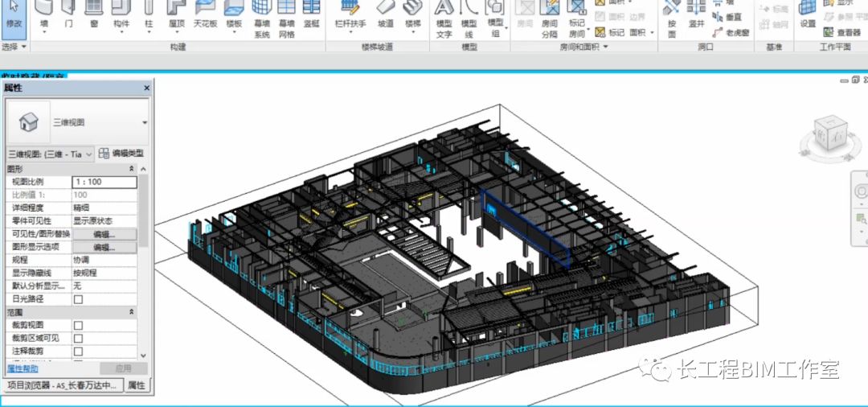
Task: Check the 注释裁剪 (Annotation Crop) checkbox
Action: point(78,351)
